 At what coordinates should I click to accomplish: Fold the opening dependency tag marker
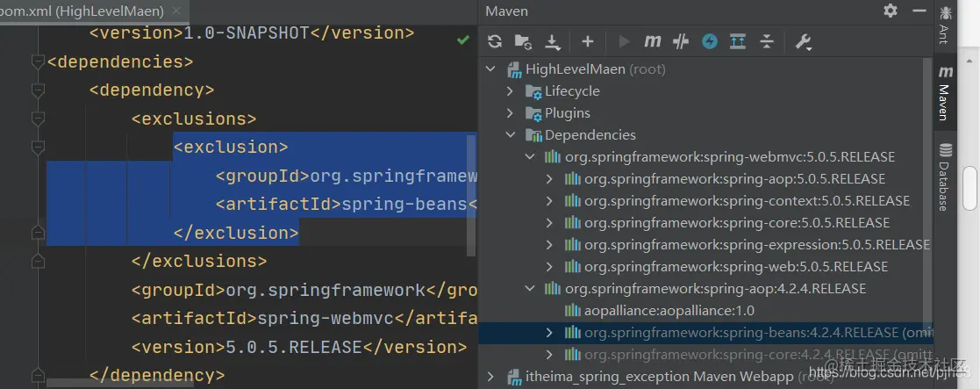pos(38,90)
